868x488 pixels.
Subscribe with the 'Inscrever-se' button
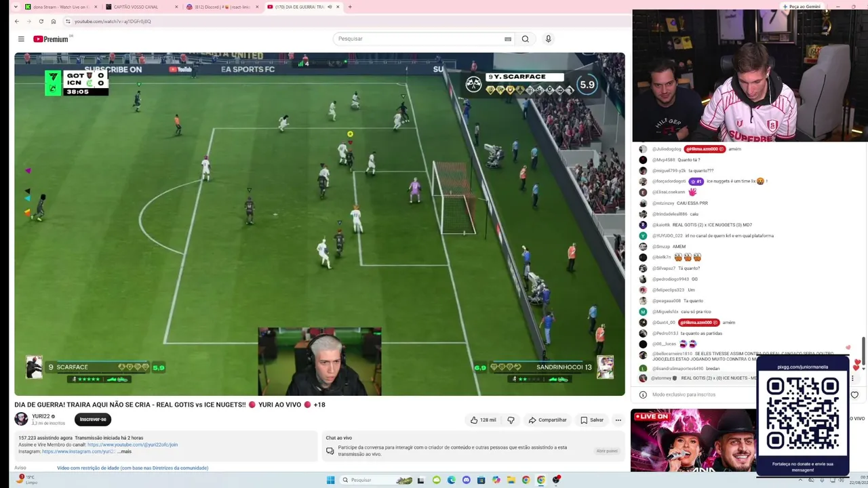coord(93,420)
